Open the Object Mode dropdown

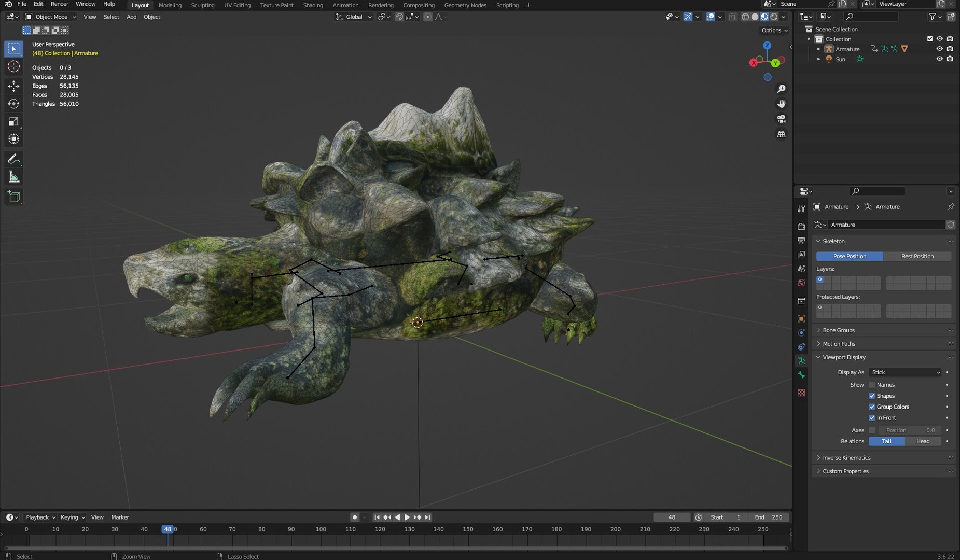(x=51, y=17)
